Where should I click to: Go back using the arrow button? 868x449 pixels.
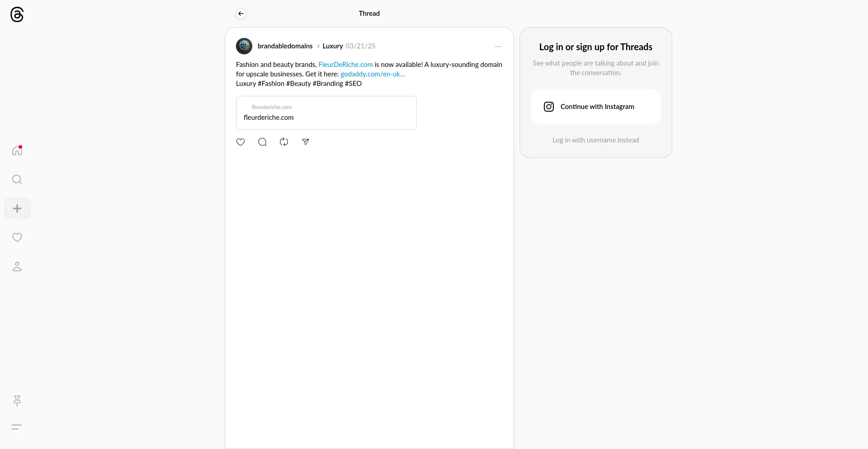pyautogui.click(x=241, y=14)
